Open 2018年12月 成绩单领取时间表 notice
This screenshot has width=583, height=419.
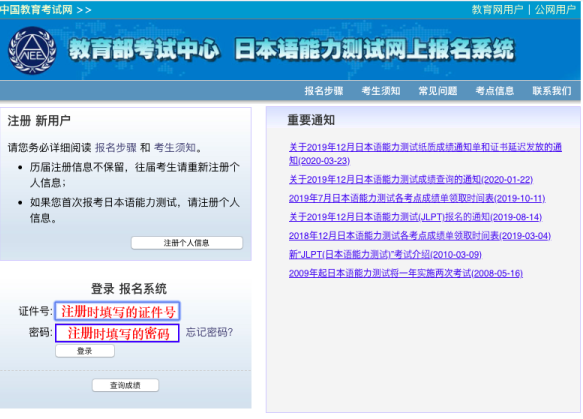click(x=420, y=236)
